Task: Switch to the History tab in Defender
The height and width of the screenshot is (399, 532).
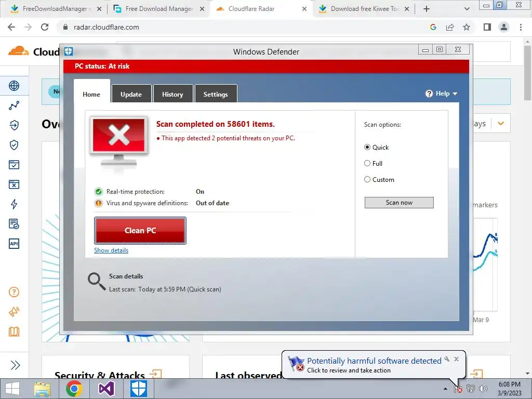Action: (x=172, y=95)
